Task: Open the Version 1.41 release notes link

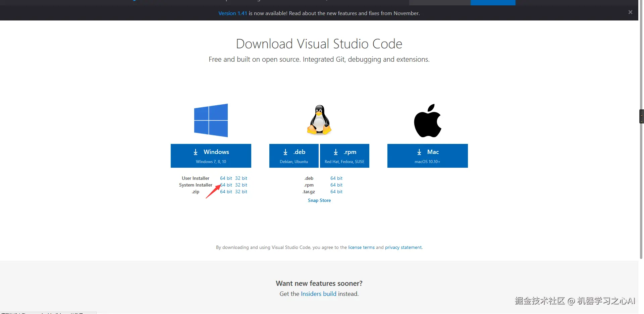Action: pos(233,13)
